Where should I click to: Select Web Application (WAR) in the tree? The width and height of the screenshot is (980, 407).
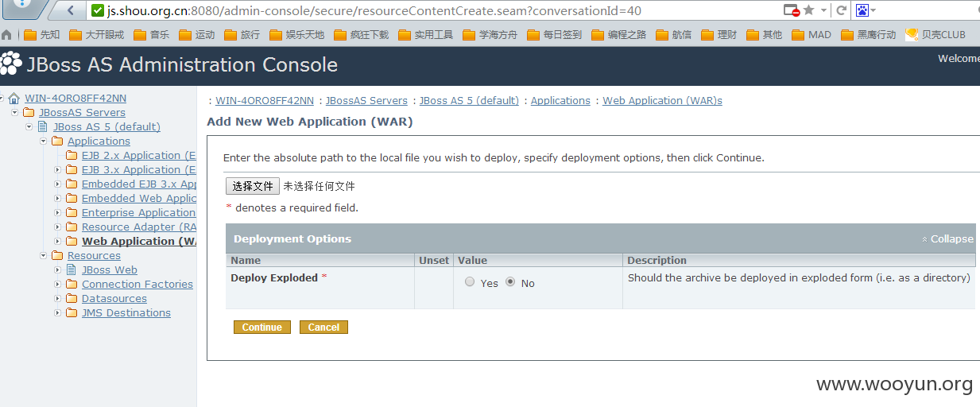point(139,242)
